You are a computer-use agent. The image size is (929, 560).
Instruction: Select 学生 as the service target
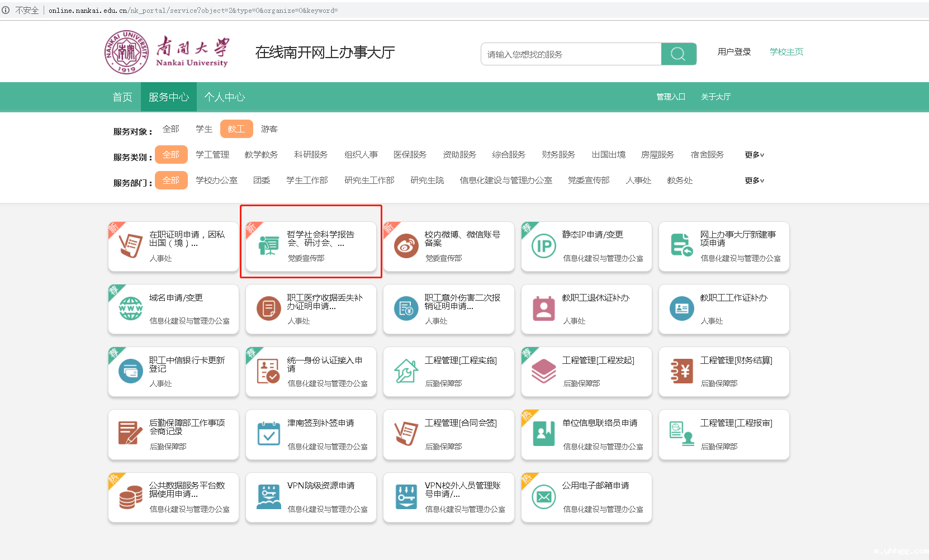pos(204,129)
